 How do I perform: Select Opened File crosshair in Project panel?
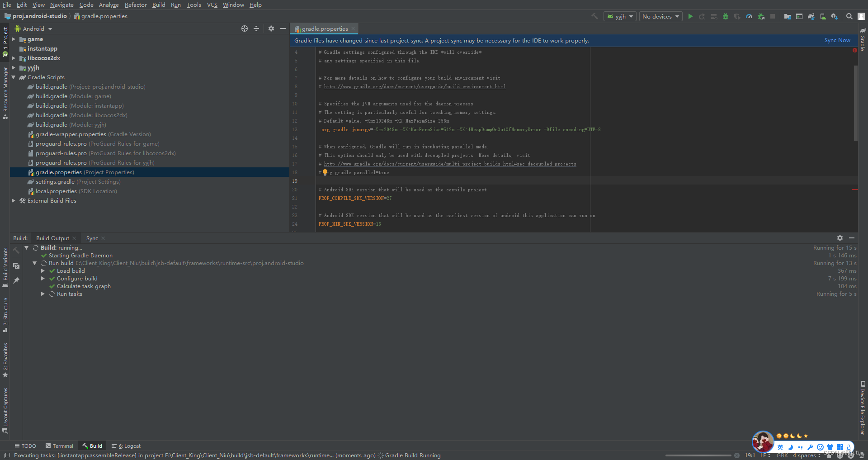click(x=245, y=28)
